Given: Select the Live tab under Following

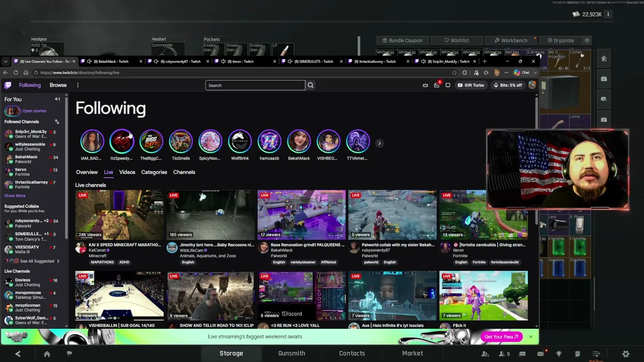Looking at the screenshot, I should click(x=108, y=172).
